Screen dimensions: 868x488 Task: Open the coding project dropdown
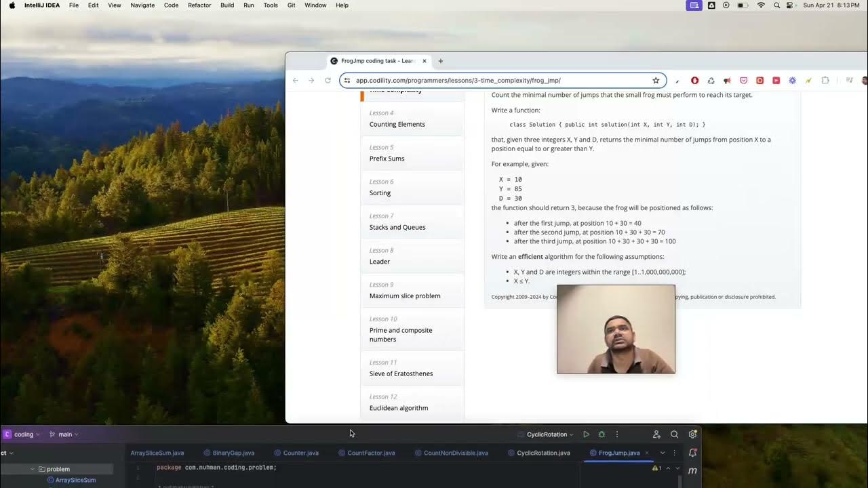pos(21,434)
